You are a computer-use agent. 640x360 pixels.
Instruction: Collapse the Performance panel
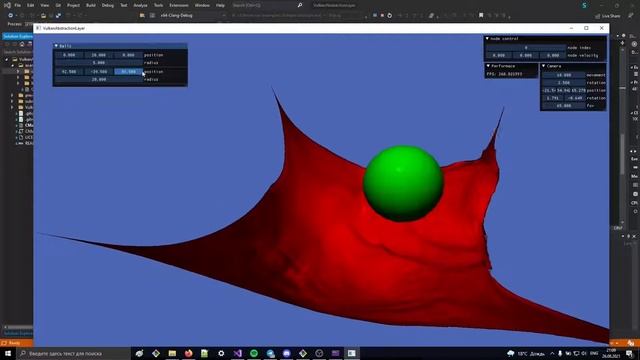coord(488,66)
